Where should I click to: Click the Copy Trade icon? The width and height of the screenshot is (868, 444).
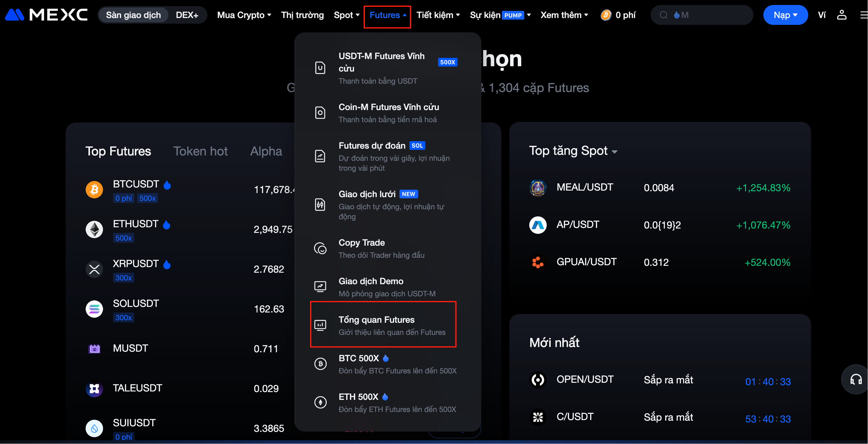coord(320,249)
